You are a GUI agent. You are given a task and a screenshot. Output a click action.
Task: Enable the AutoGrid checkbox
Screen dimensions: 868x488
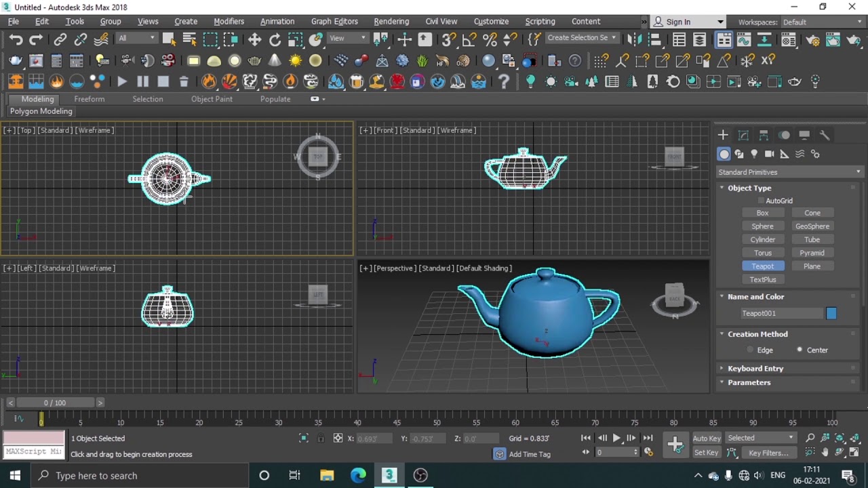pos(762,201)
